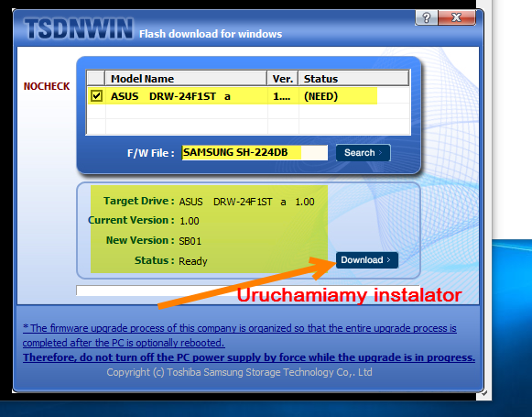
Task: Click the NOCHECK label
Action: pos(47,86)
